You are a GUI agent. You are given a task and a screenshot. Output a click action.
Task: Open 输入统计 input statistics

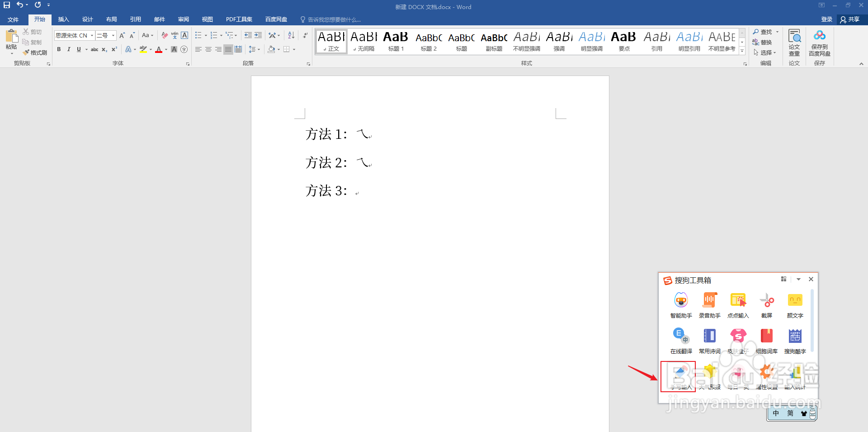[x=795, y=377]
